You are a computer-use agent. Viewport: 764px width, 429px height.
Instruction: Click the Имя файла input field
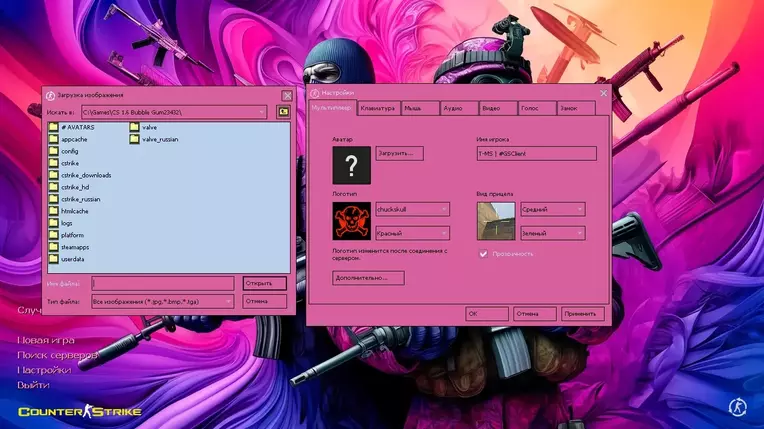click(x=163, y=283)
